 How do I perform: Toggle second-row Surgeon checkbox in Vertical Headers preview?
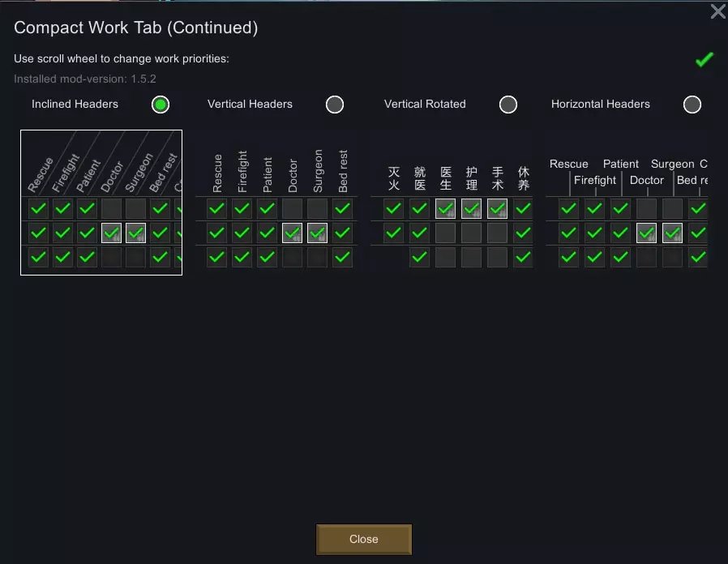(x=317, y=233)
